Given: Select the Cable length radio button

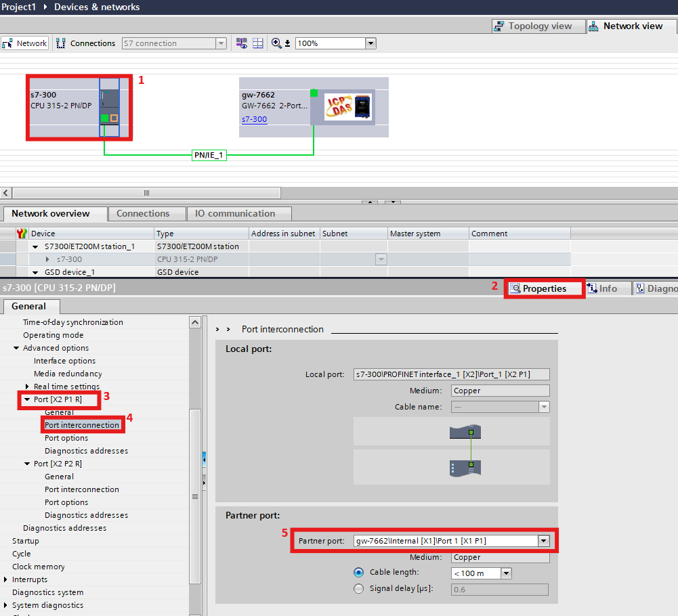Looking at the screenshot, I should (359, 573).
